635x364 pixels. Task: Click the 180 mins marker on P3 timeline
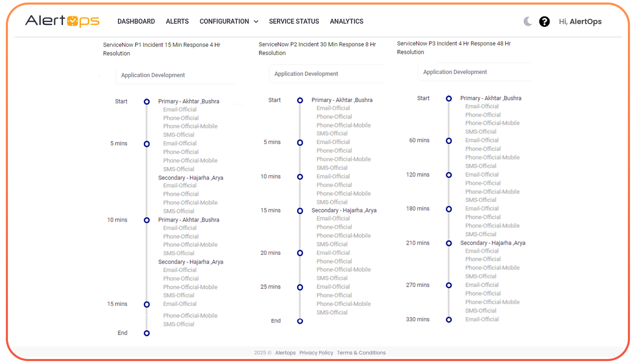click(x=449, y=209)
